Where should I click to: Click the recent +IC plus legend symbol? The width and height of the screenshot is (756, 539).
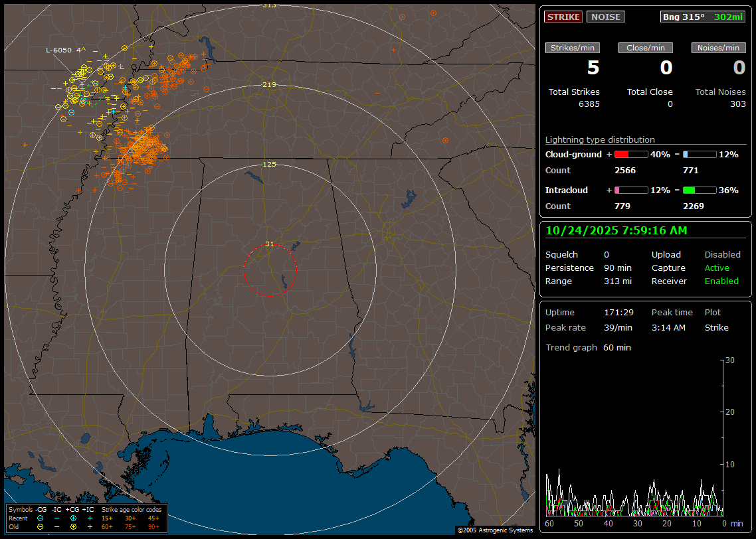90,518
